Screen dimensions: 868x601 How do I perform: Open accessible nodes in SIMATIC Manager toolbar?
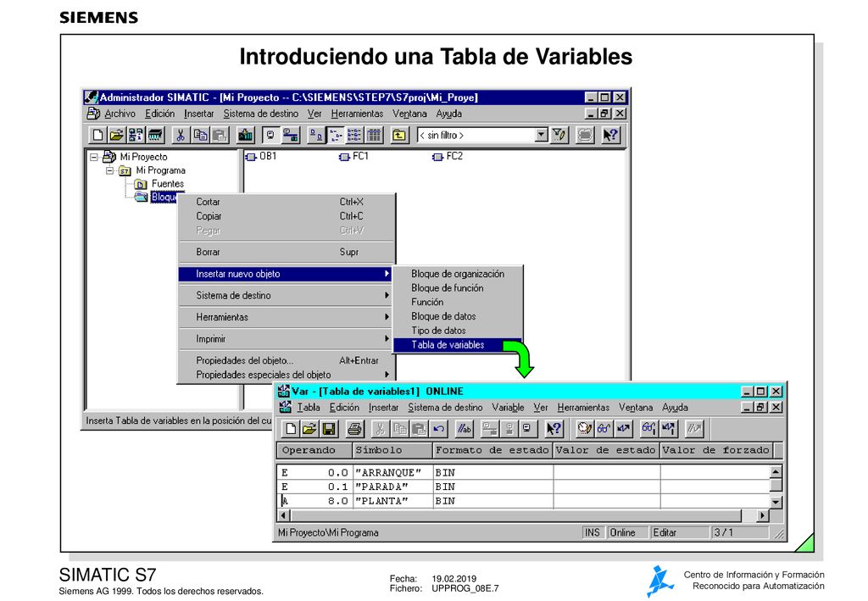tap(135, 135)
